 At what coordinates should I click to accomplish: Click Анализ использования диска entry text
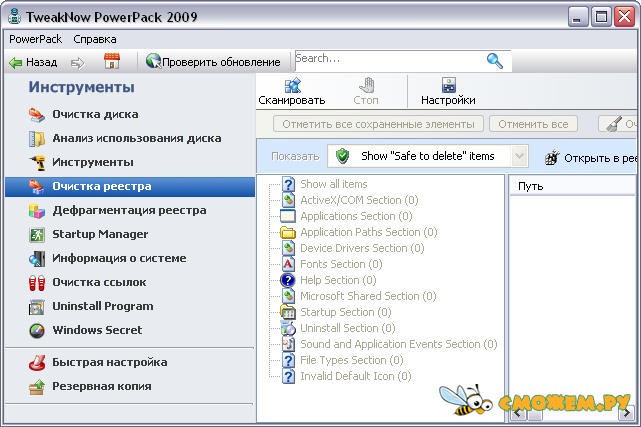[137, 139]
